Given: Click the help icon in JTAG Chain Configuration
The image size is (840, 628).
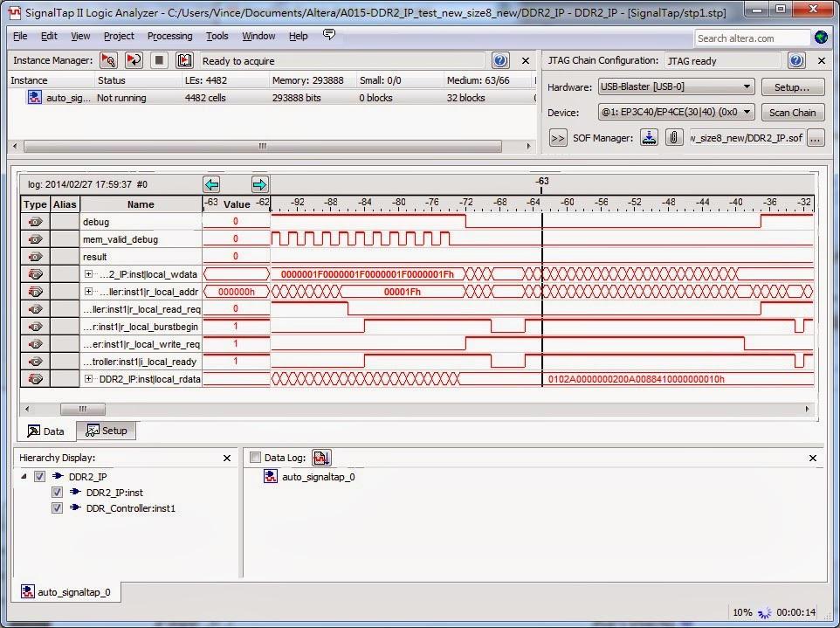Looking at the screenshot, I should click(x=794, y=60).
